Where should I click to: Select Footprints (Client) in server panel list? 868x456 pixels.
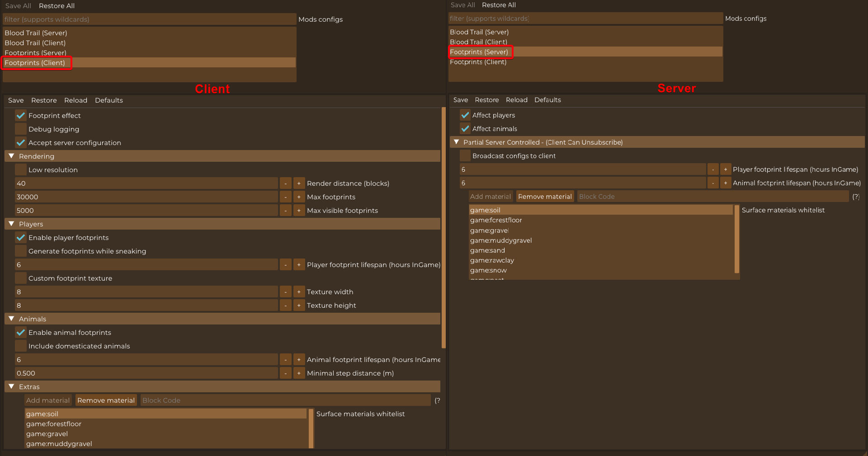[x=478, y=62]
